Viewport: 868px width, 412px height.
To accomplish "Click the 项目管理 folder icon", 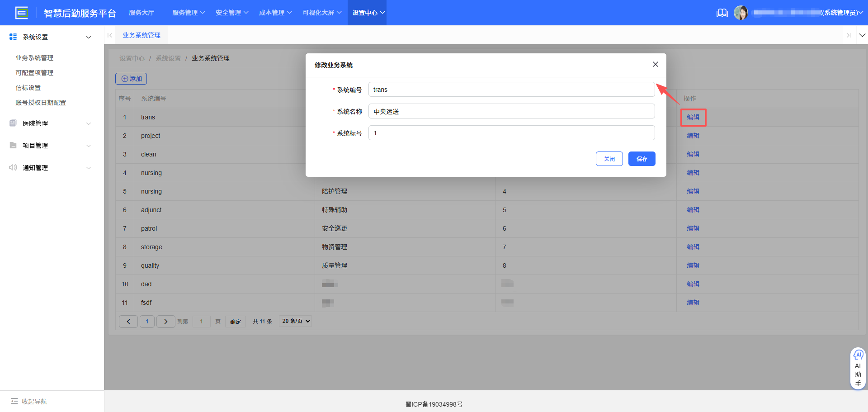I will [x=13, y=145].
